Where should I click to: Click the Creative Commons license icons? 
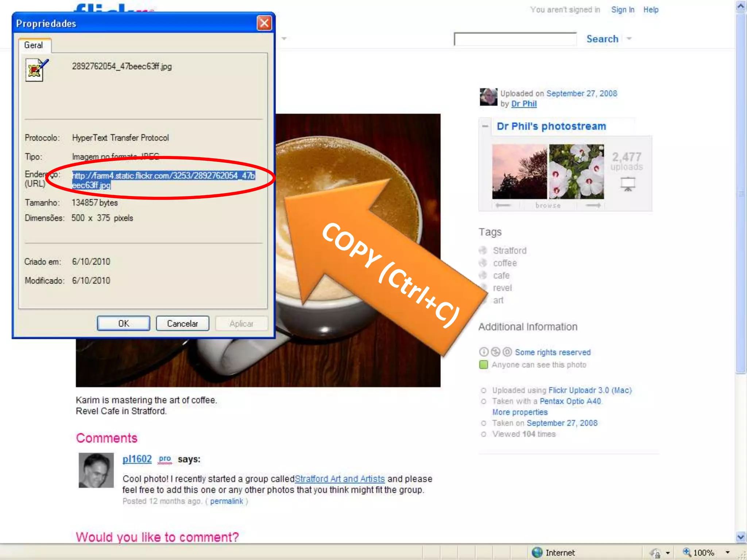(x=495, y=352)
